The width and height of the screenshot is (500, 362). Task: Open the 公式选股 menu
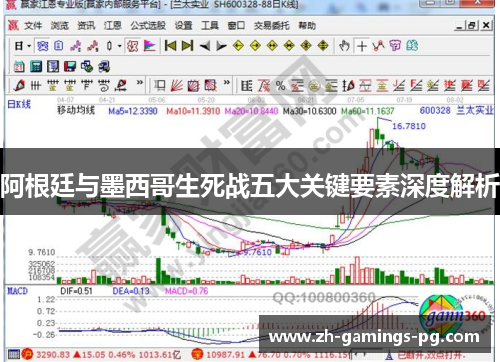[x=148, y=26]
